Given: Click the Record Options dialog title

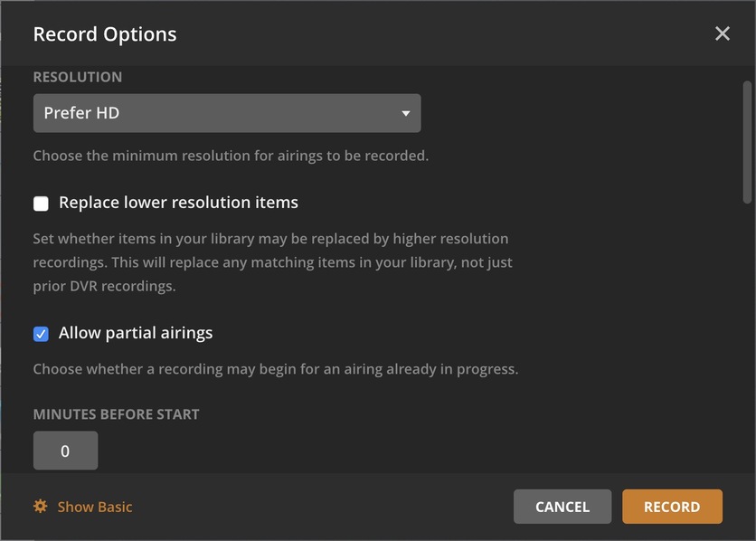Looking at the screenshot, I should pyautogui.click(x=105, y=34).
